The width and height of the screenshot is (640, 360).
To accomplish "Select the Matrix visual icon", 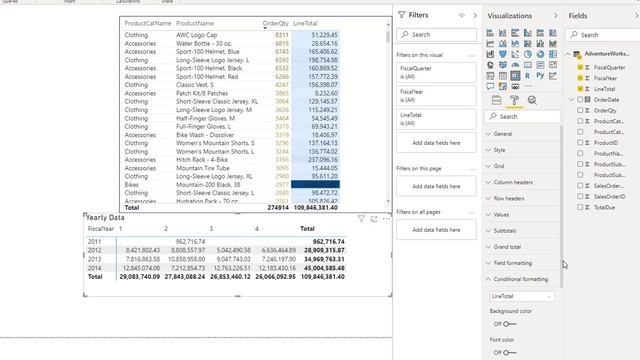I will pos(515,76).
